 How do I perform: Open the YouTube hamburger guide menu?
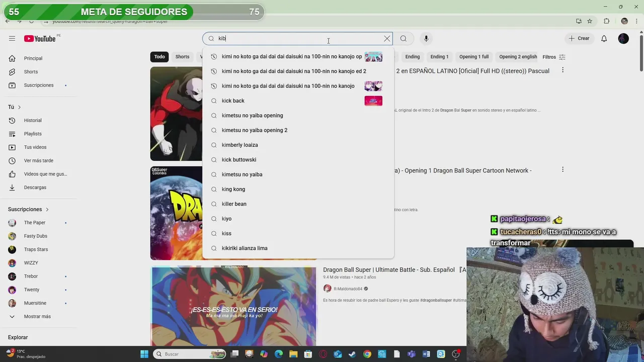[12, 39]
